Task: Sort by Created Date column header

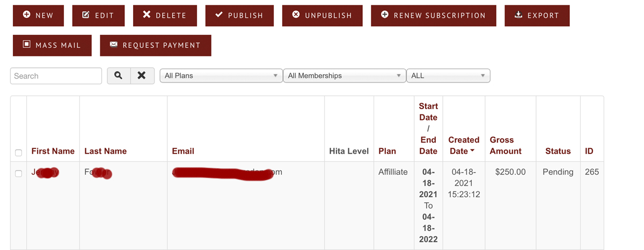Action: 464,145
